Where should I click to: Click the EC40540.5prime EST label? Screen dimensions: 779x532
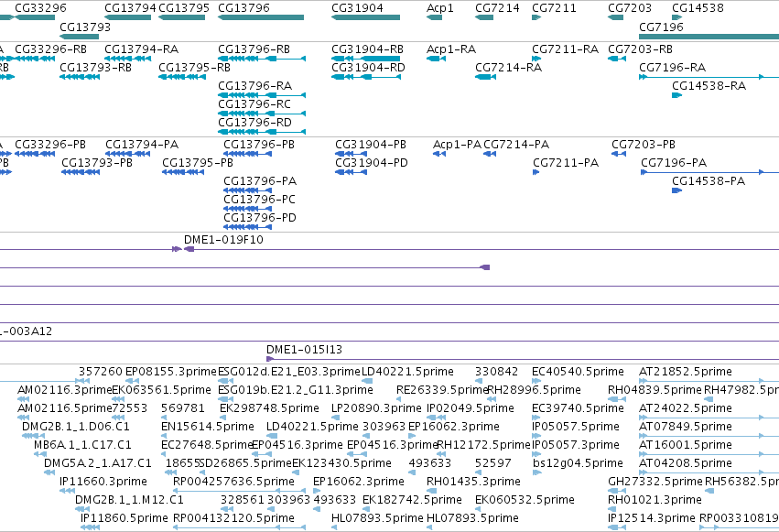coord(578,372)
